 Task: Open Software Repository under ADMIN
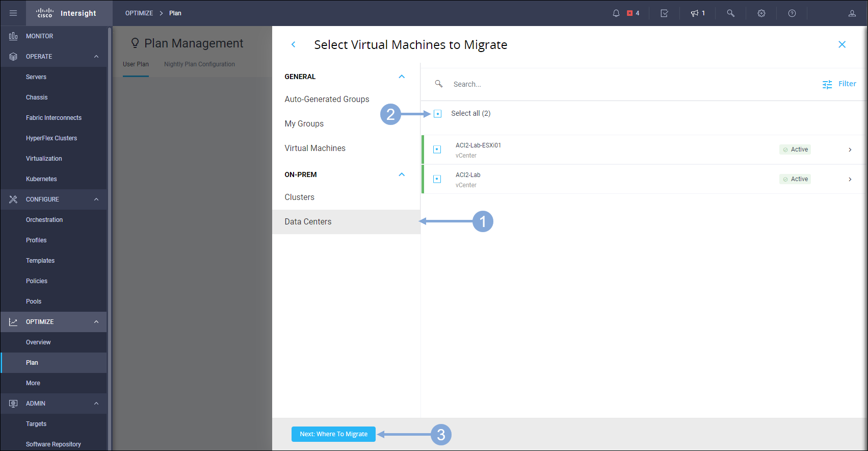pos(54,444)
